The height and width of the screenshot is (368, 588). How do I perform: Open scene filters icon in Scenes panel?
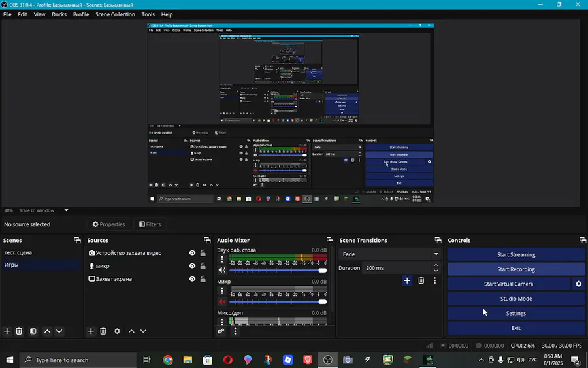(33, 331)
